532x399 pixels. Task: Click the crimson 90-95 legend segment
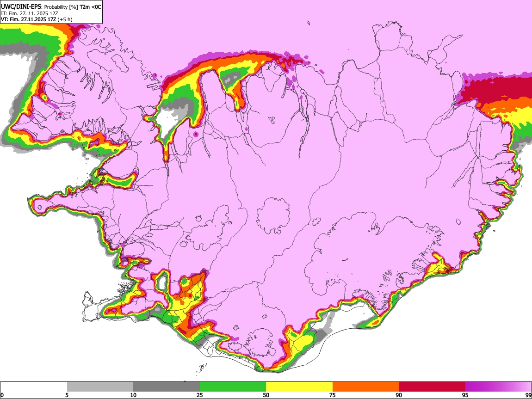[432, 387]
